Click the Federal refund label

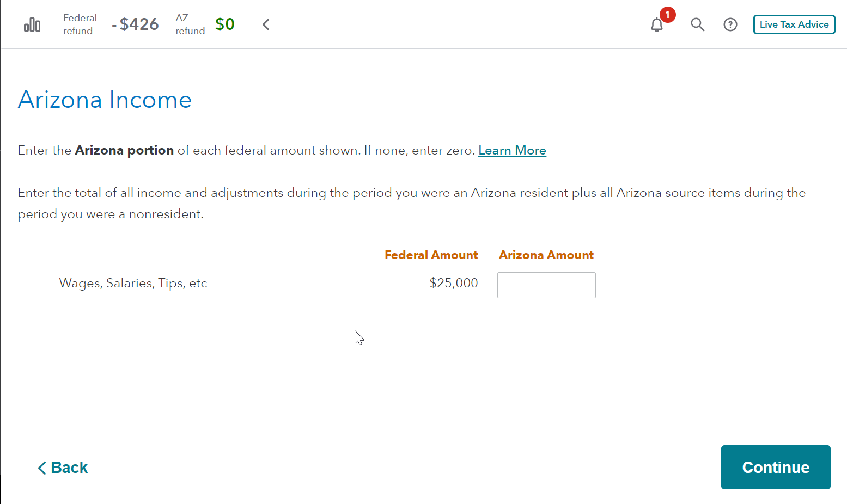pos(80,24)
